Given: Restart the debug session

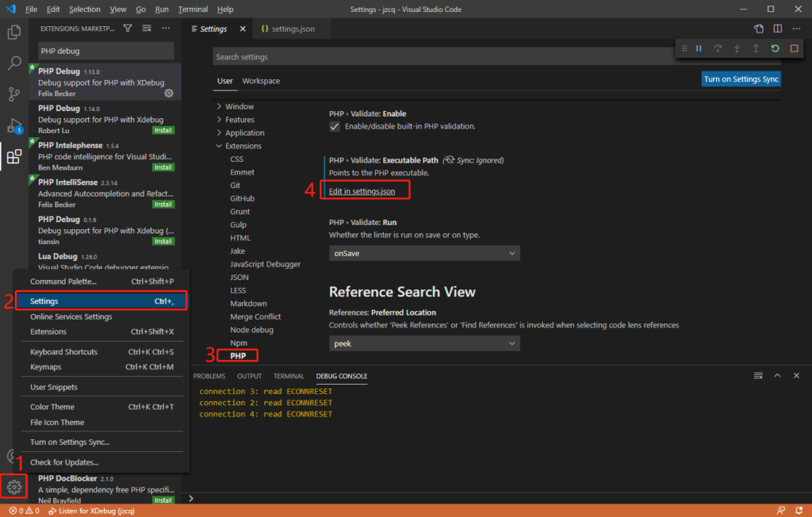Looking at the screenshot, I should coord(776,48).
